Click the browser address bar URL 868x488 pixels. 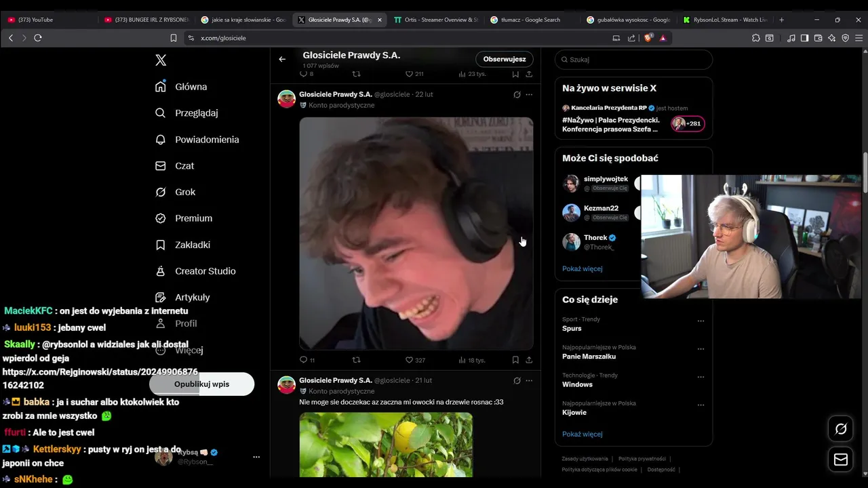point(223,38)
